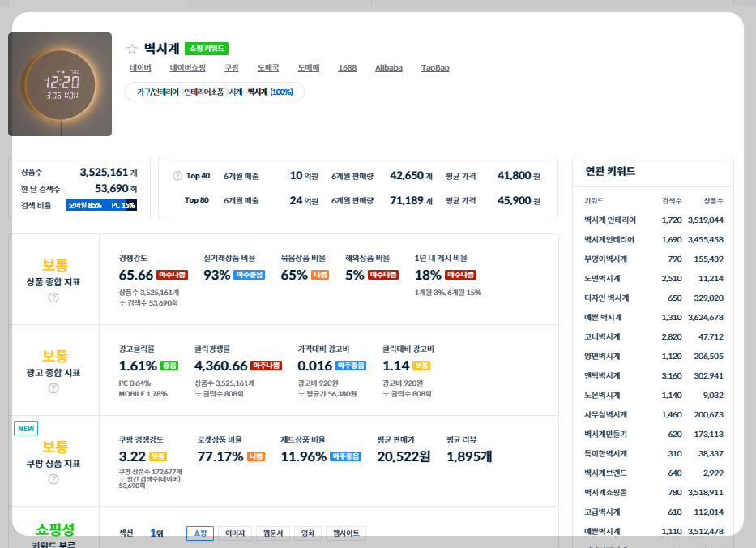Click related keyword 노먼벽시계

pos(602,278)
